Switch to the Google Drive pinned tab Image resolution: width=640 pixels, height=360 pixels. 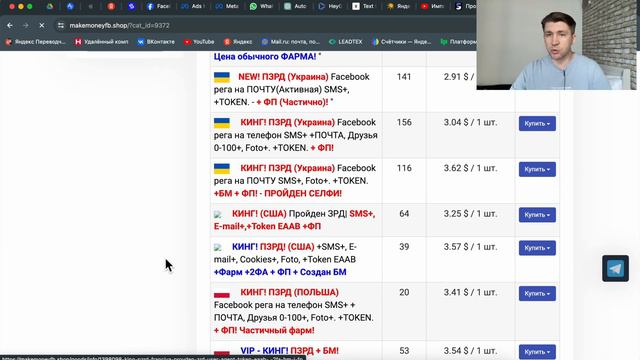tap(50, 7)
